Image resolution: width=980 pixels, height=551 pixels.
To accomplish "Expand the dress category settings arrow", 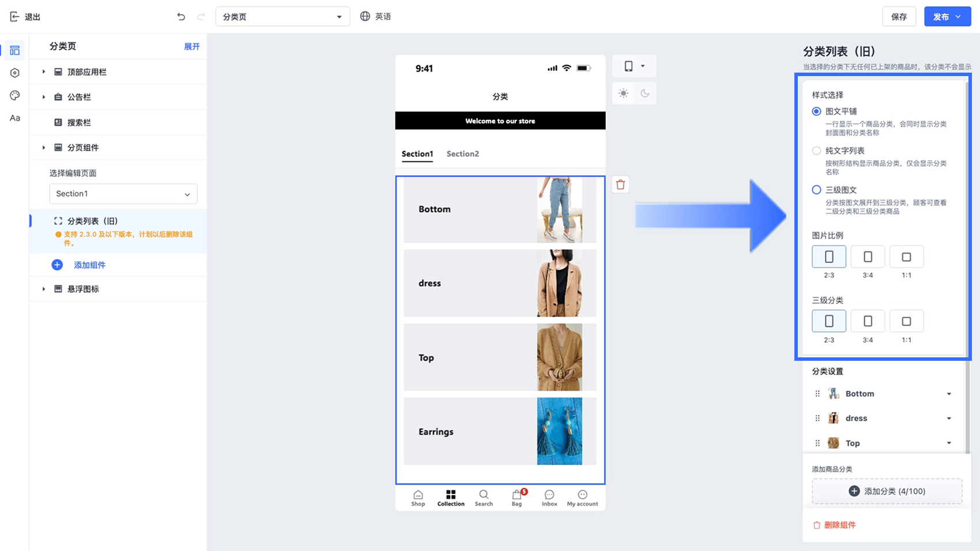I will click(x=949, y=418).
